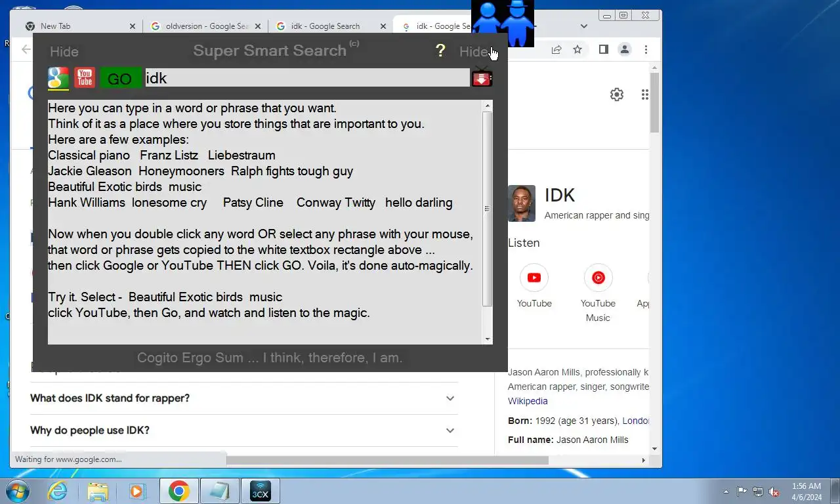
Task: Click the blue two-people icon
Action: tap(503, 24)
